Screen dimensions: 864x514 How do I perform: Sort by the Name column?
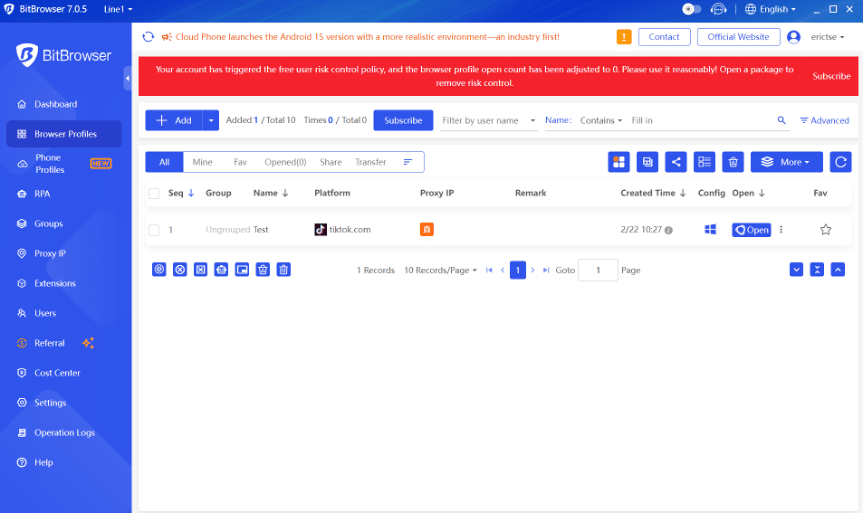[x=271, y=193]
